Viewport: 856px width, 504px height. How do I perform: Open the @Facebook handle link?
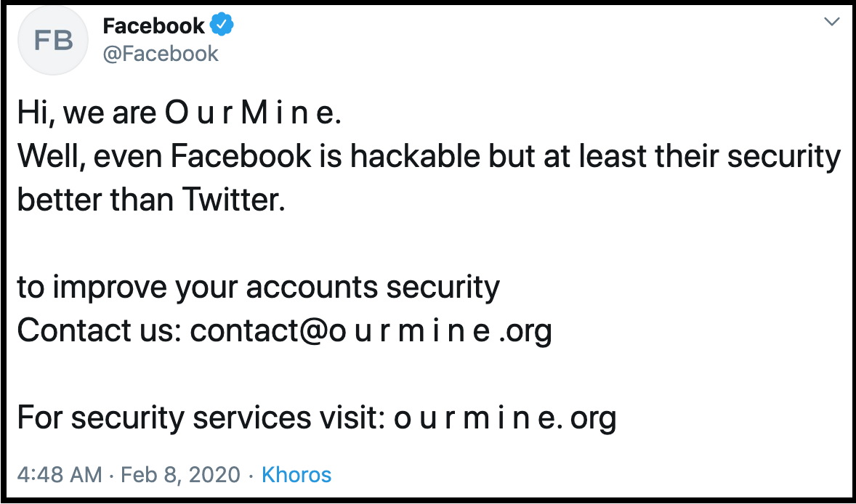161,54
